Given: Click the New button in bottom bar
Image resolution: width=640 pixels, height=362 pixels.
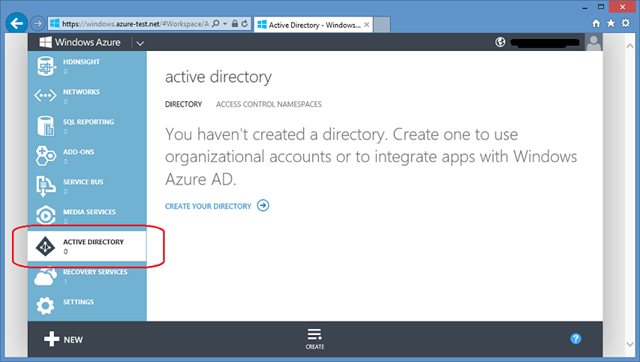Looking at the screenshot, I should pyautogui.click(x=63, y=339).
